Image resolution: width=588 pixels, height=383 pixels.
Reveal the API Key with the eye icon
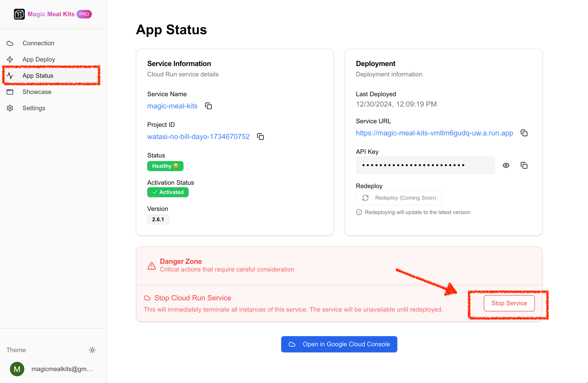[506, 165]
